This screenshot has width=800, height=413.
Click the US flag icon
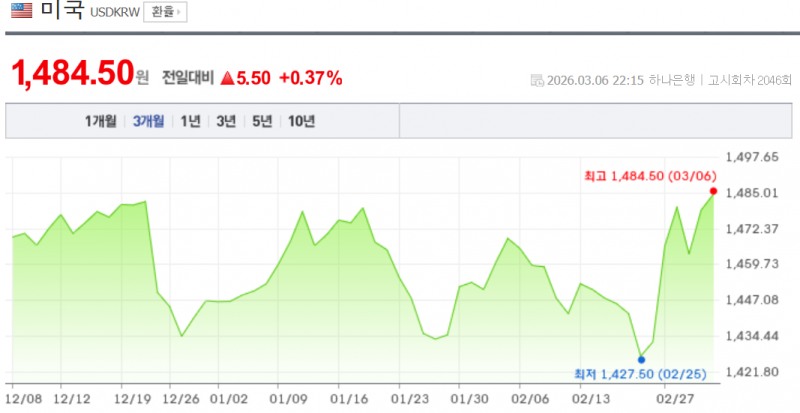[21, 10]
